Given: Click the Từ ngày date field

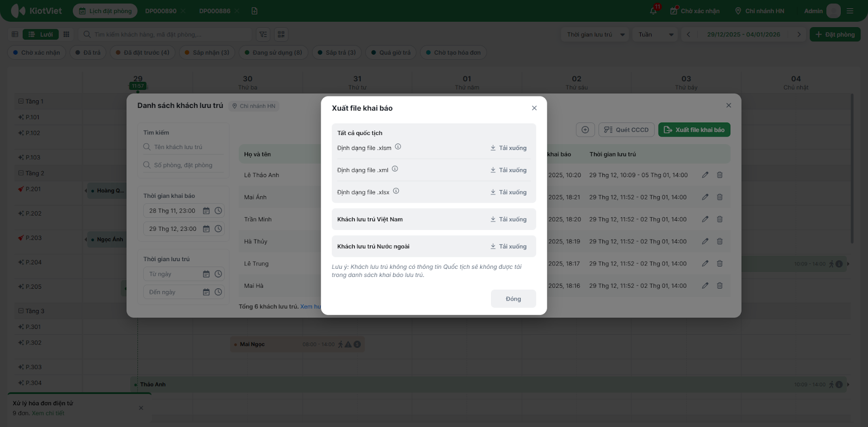Looking at the screenshot, I should 183,274.
